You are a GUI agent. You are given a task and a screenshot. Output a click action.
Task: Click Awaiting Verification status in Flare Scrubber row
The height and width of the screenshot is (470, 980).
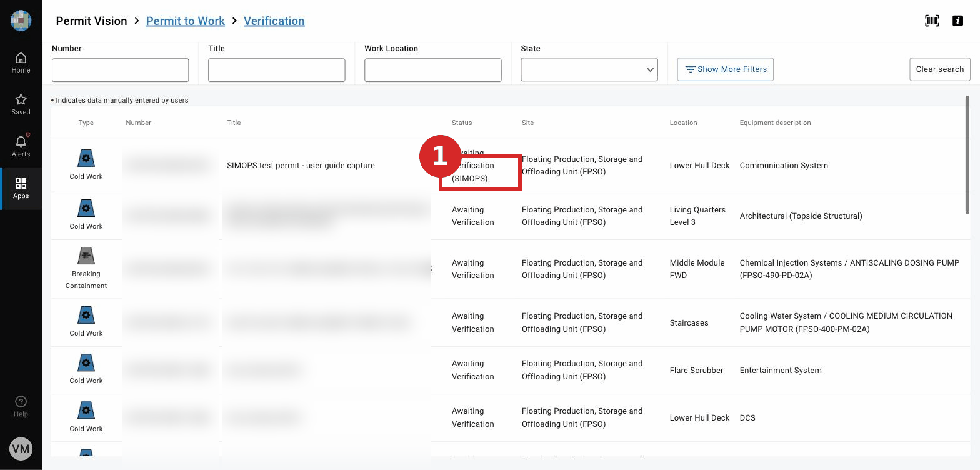[473, 370]
